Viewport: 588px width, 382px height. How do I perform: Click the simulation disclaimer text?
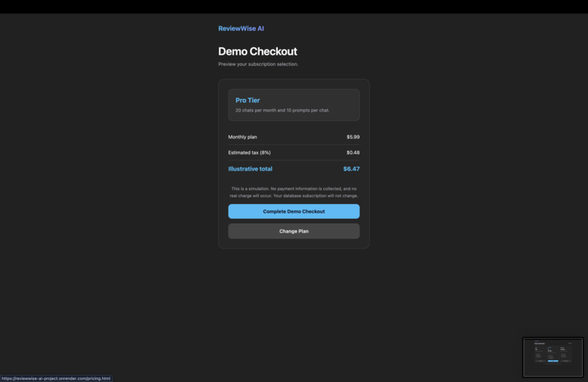point(293,192)
